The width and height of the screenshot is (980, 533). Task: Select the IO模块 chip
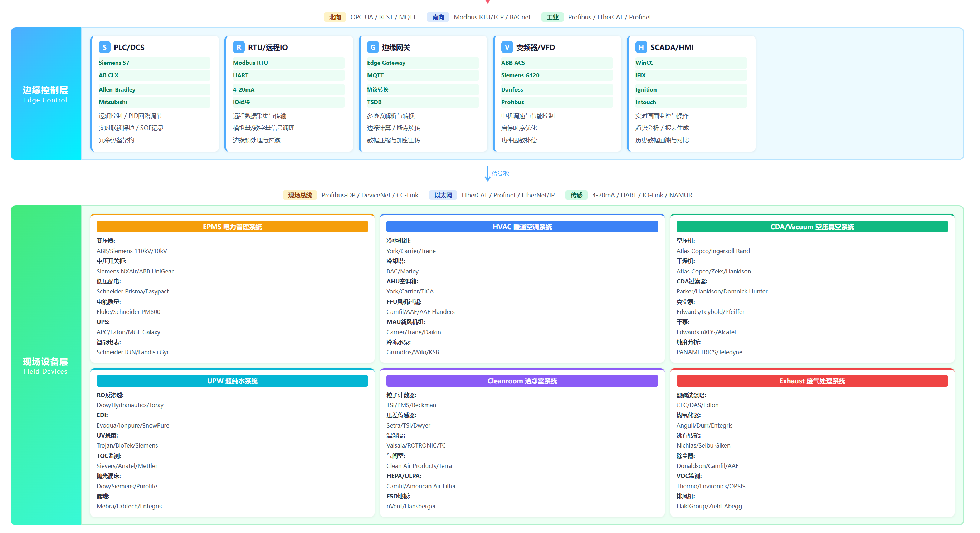click(288, 102)
